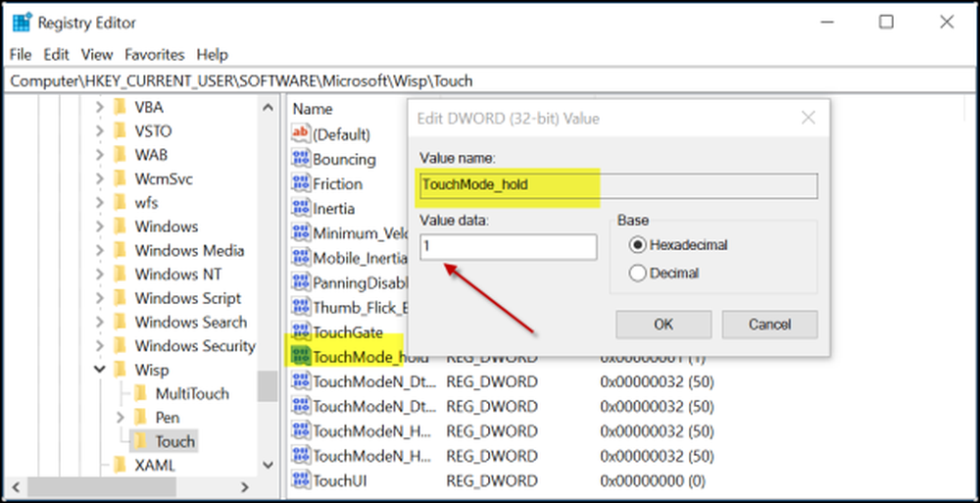Click the Registry Editor app icon in title bar
This screenshot has height=503, width=980.
[x=22, y=23]
